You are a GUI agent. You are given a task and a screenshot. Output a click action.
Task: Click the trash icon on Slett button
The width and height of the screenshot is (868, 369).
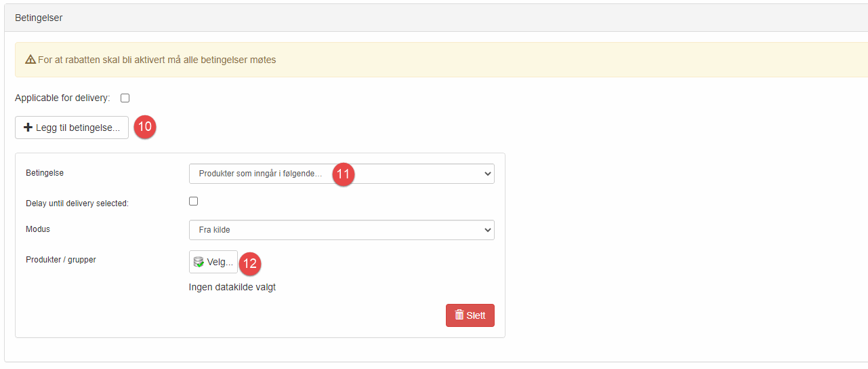(x=459, y=315)
